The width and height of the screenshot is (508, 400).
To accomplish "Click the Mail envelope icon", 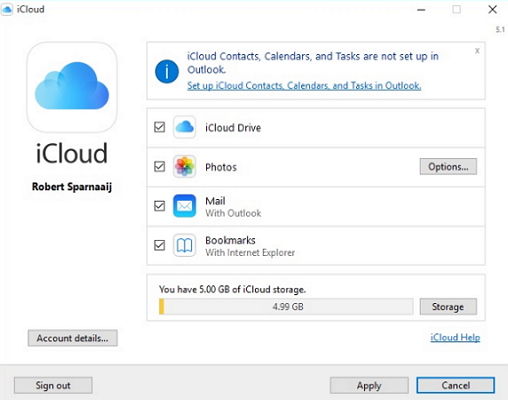I will (184, 206).
